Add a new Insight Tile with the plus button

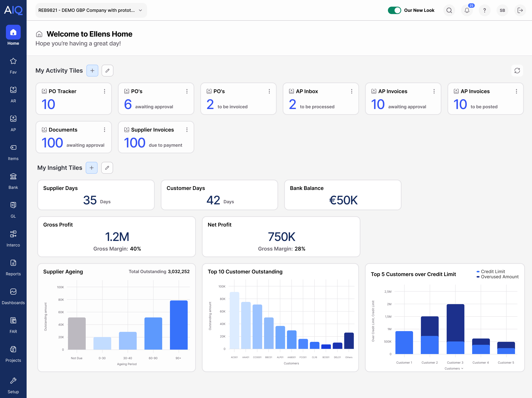(92, 168)
